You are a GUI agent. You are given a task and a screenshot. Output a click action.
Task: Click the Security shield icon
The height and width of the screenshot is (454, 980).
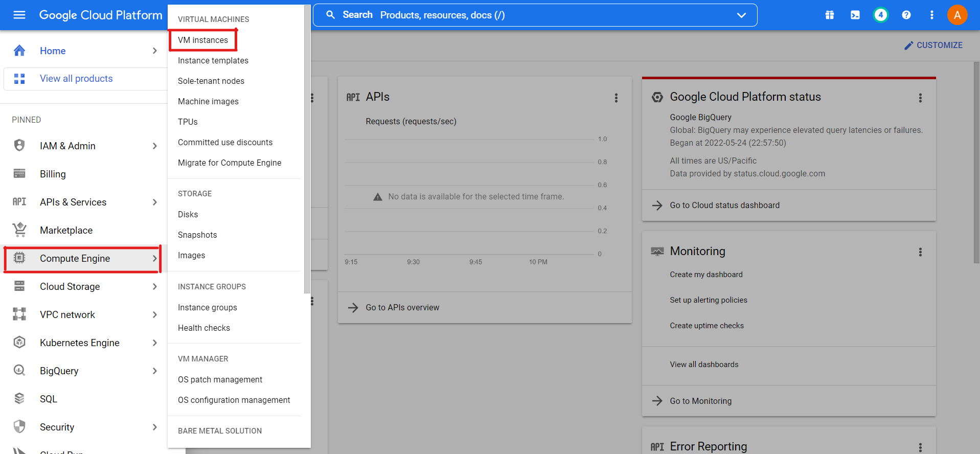coord(19,427)
